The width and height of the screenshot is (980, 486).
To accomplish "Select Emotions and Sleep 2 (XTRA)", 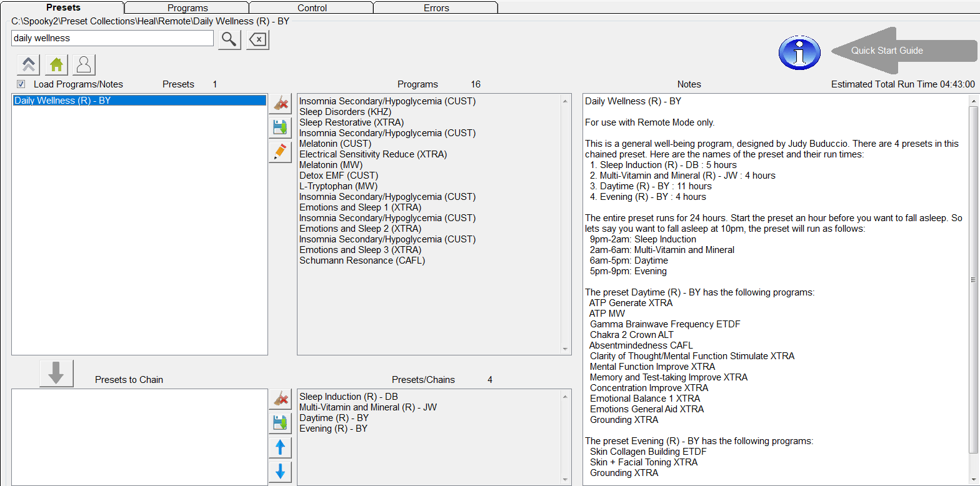I will (x=360, y=229).
